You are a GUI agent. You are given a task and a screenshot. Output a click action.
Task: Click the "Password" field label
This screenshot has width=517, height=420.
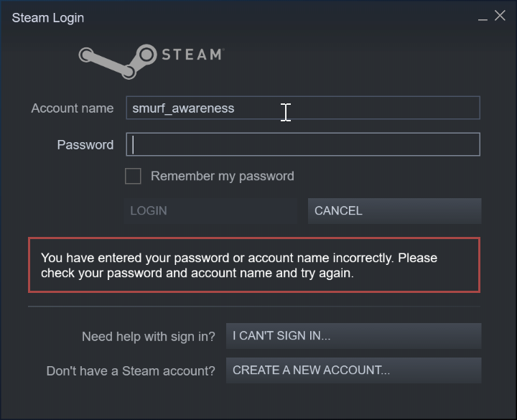coord(85,144)
